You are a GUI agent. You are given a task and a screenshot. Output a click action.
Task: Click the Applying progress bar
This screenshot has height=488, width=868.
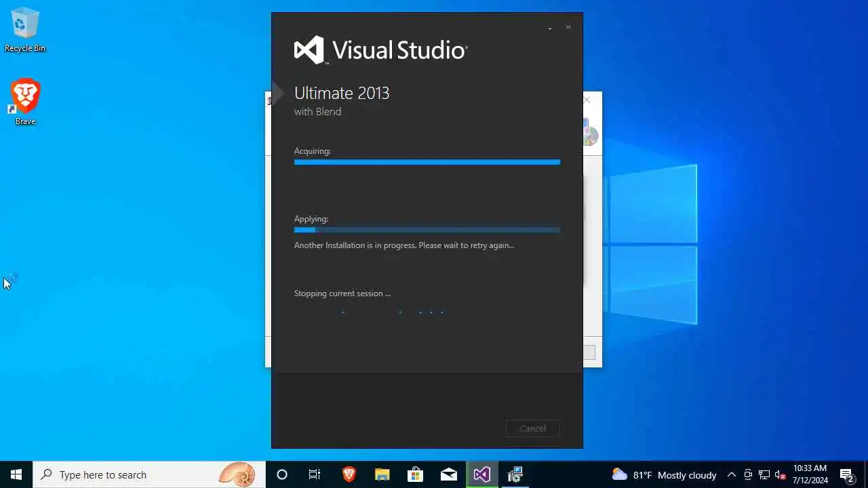(427, 230)
